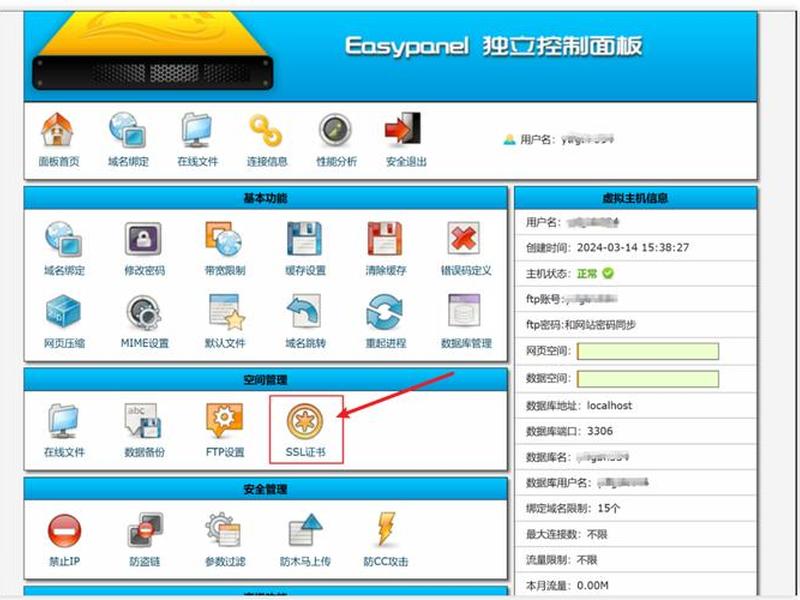The width and height of the screenshot is (800, 600).
Task: Open the 参数过滤 icon
Action: click(224, 530)
